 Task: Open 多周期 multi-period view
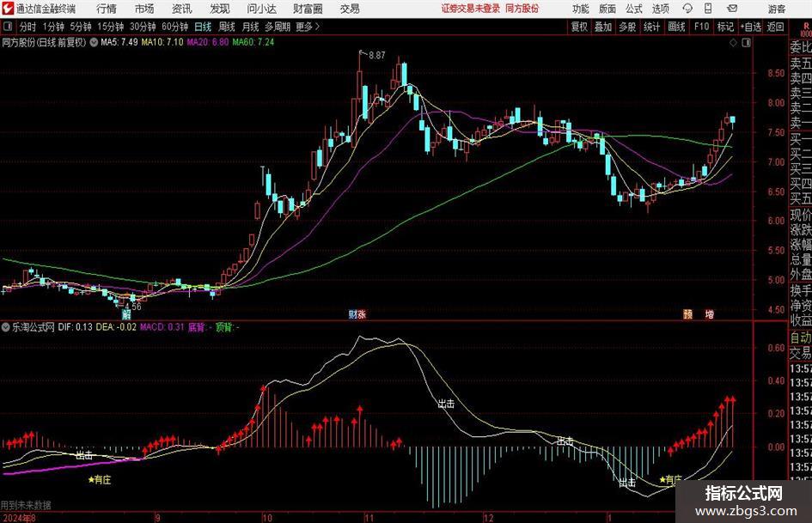click(278, 27)
